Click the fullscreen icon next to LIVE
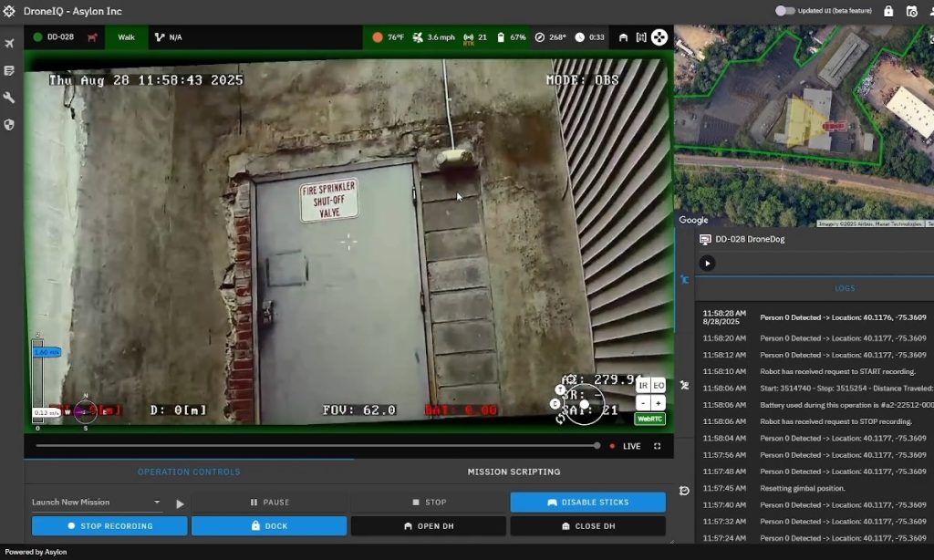The image size is (934, 560). tap(657, 446)
